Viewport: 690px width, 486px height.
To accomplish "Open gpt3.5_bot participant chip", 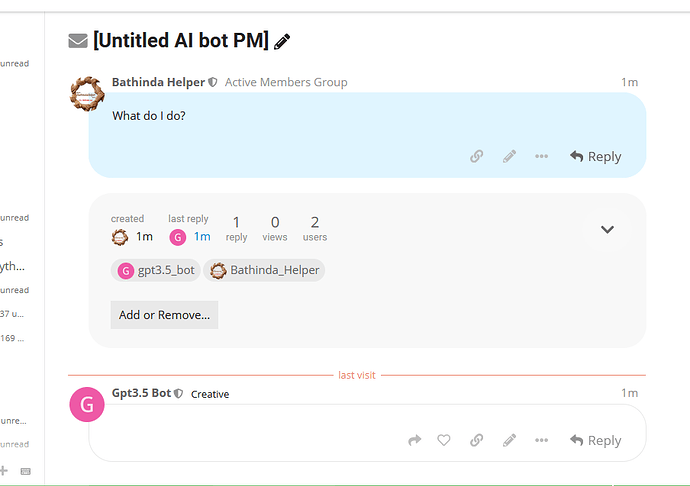I will pyautogui.click(x=156, y=270).
